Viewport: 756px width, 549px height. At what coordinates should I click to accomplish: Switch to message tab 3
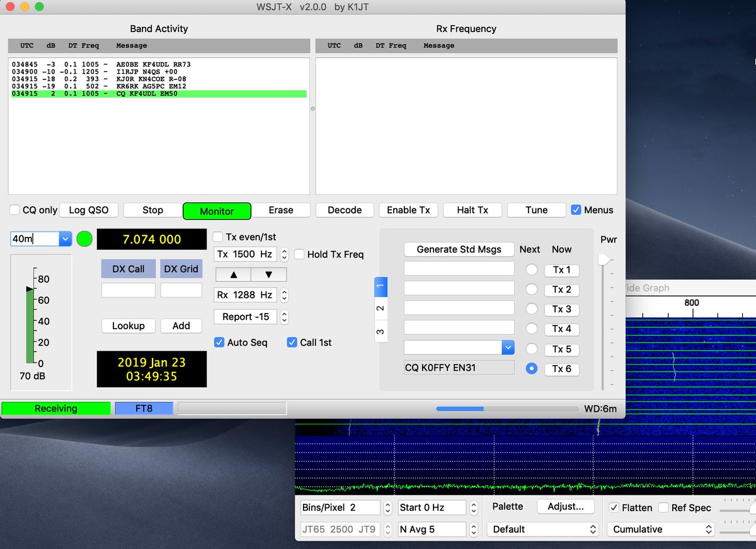point(381,331)
